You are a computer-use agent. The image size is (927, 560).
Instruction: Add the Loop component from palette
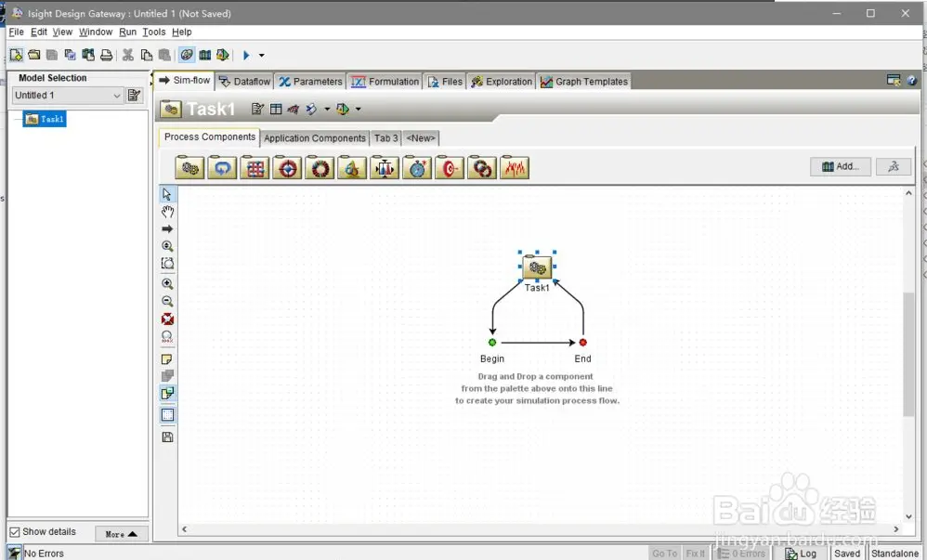[222, 168]
